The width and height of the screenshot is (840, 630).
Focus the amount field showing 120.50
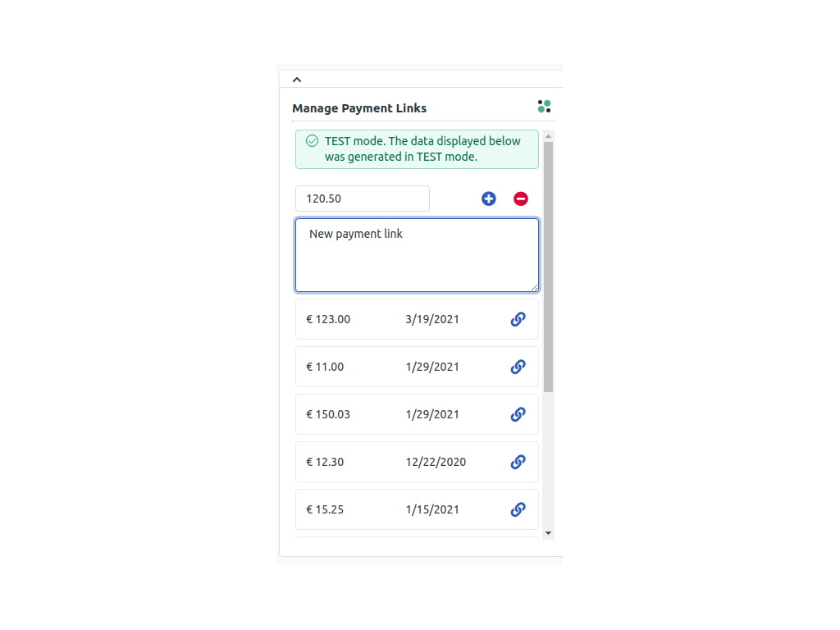362,199
